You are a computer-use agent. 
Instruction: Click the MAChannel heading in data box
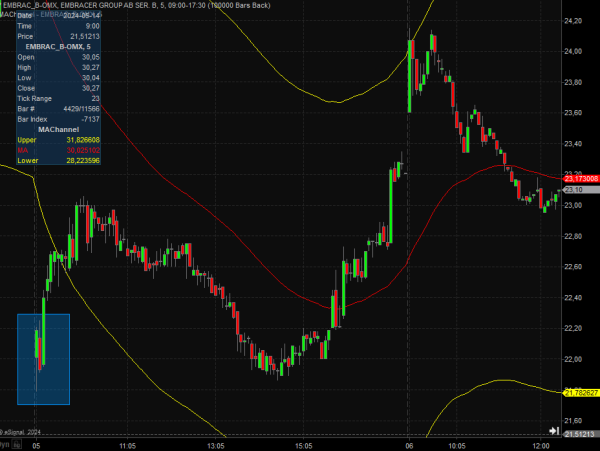coord(59,129)
